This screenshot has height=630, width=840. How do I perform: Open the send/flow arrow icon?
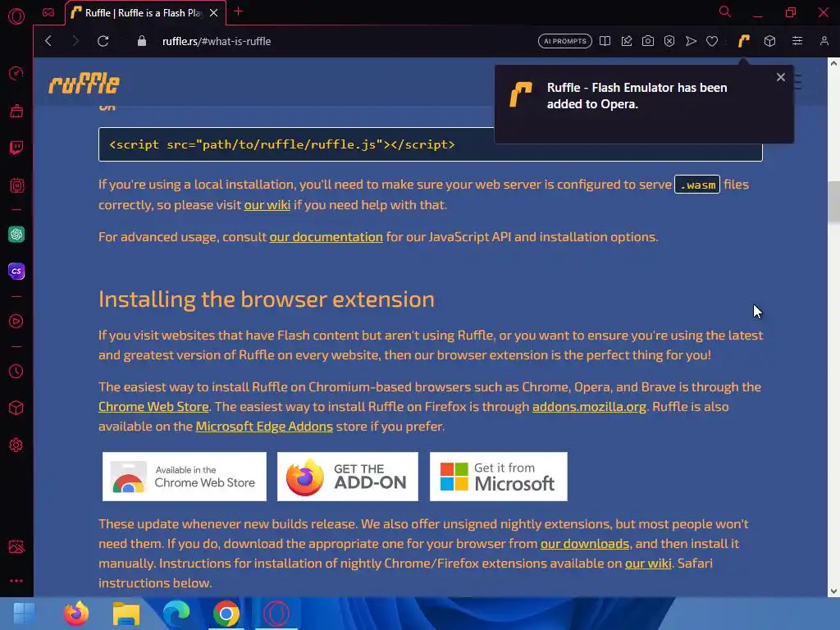click(691, 41)
